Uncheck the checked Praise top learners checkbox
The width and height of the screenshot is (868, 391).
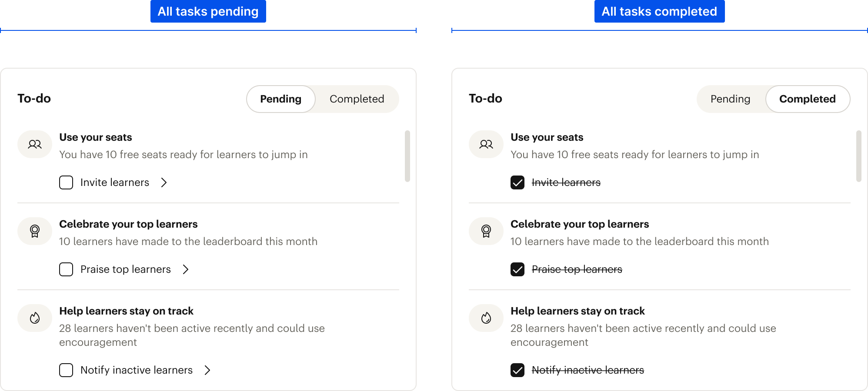click(x=517, y=269)
